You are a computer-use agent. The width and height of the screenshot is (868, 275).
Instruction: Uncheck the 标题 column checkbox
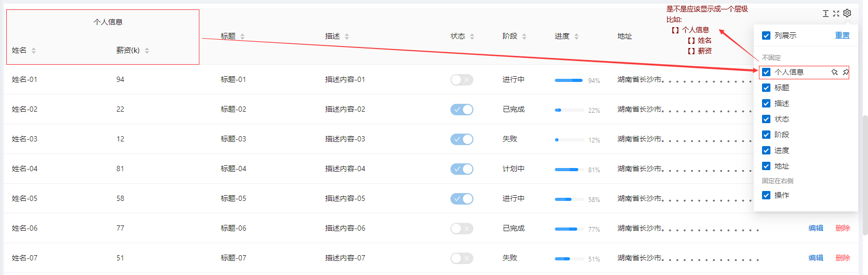766,88
